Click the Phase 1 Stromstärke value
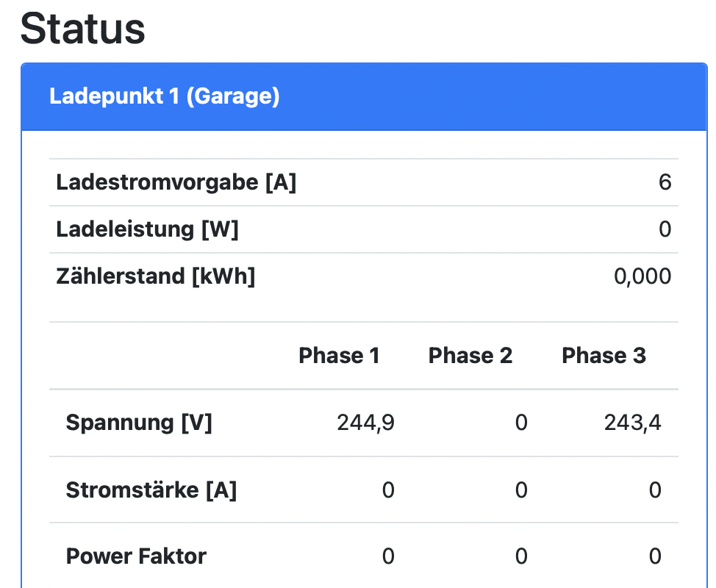This screenshot has width=716, height=588. (388, 490)
